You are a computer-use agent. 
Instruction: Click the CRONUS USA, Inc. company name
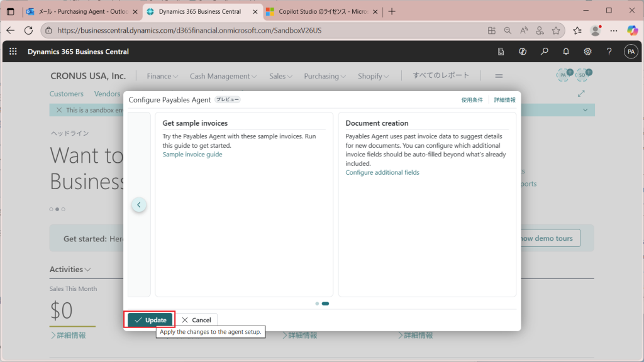point(88,76)
